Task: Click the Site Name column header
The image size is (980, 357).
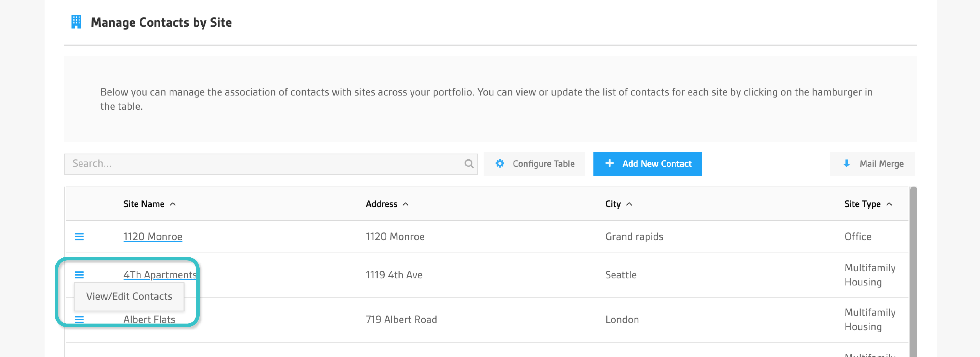Action: [144, 204]
